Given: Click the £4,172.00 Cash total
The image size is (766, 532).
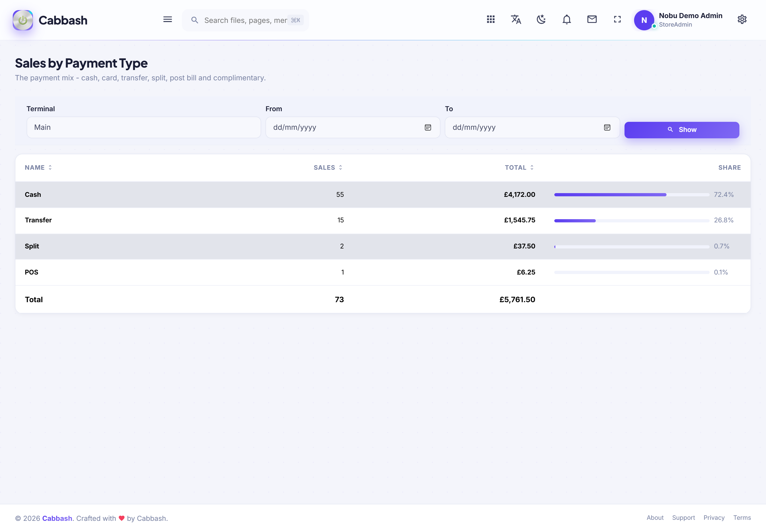Looking at the screenshot, I should coord(519,194).
